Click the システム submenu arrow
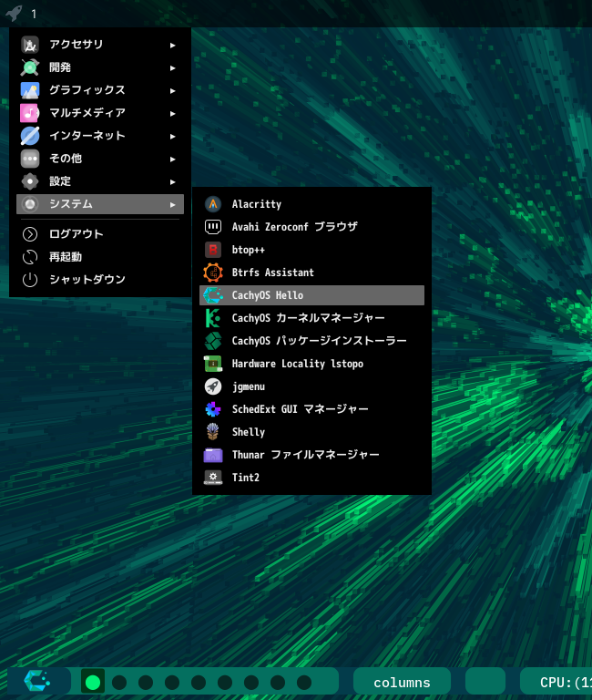 (x=173, y=204)
